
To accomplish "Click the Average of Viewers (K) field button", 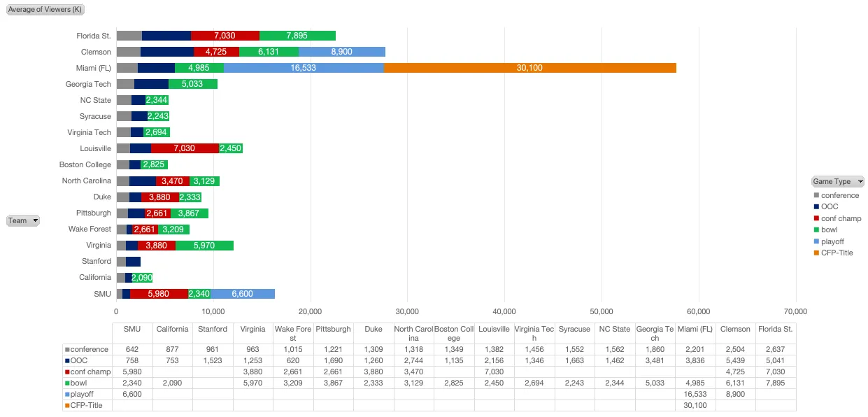I will (x=45, y=9).
